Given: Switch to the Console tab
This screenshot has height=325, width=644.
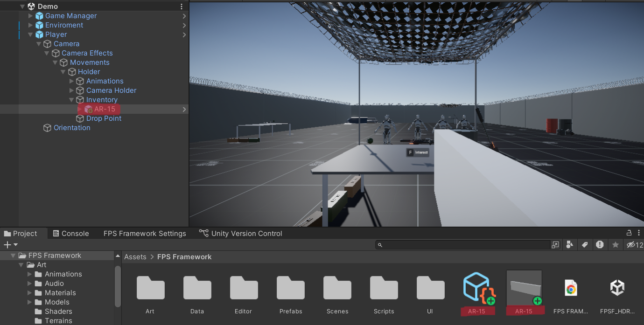Looking at the screenshot, I should tap(70, 234).
